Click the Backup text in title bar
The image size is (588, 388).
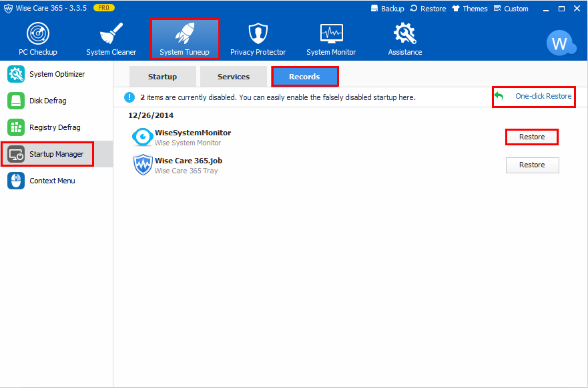click(x=392, y=9)
